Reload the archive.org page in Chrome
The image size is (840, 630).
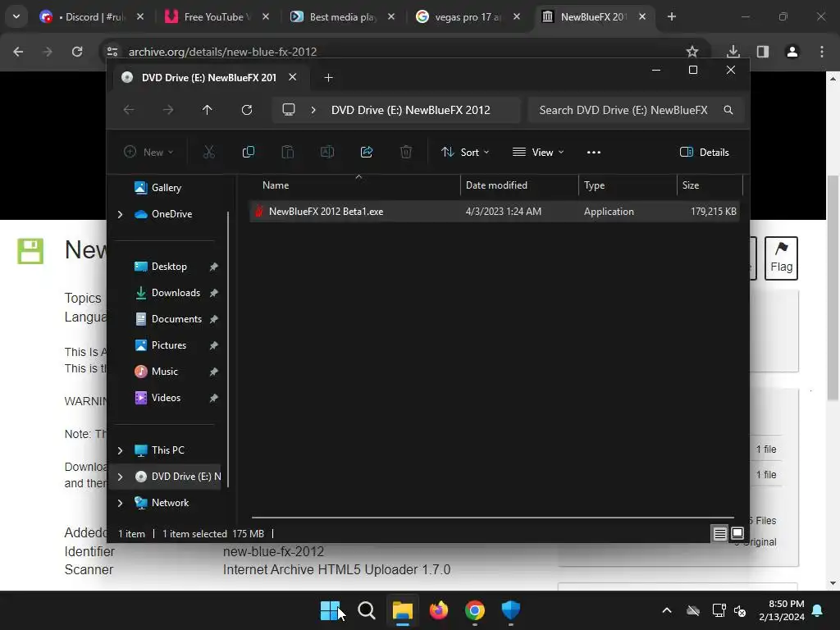tap(77, 52)
